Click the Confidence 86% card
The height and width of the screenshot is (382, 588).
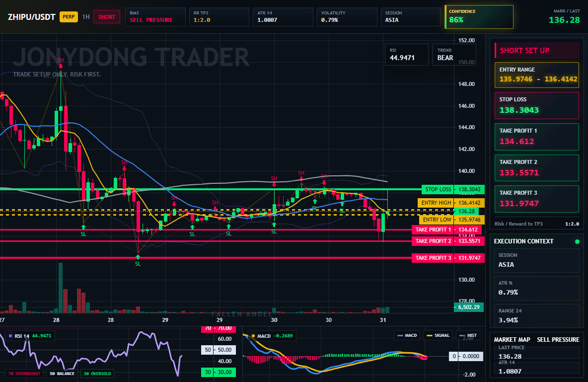(x=479, y=17)
